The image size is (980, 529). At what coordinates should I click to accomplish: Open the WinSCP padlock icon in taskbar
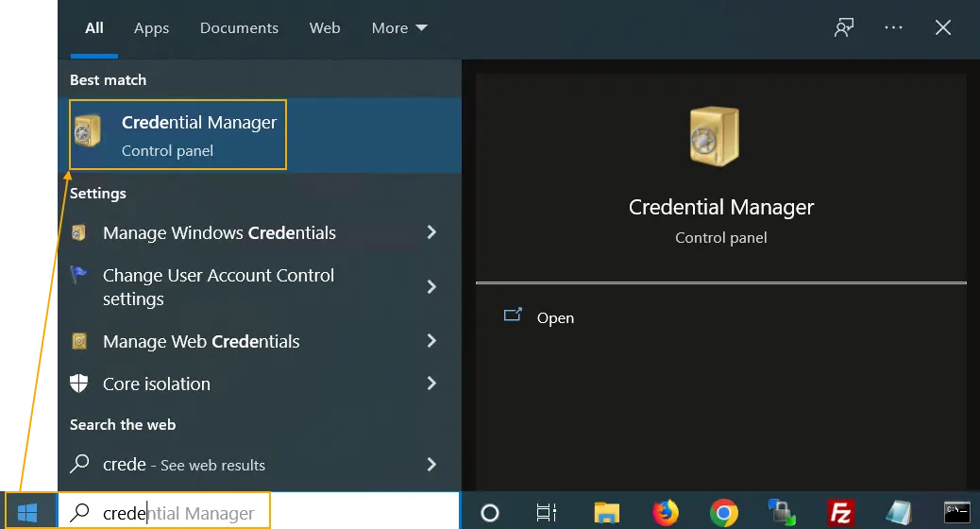pos(782,513)
